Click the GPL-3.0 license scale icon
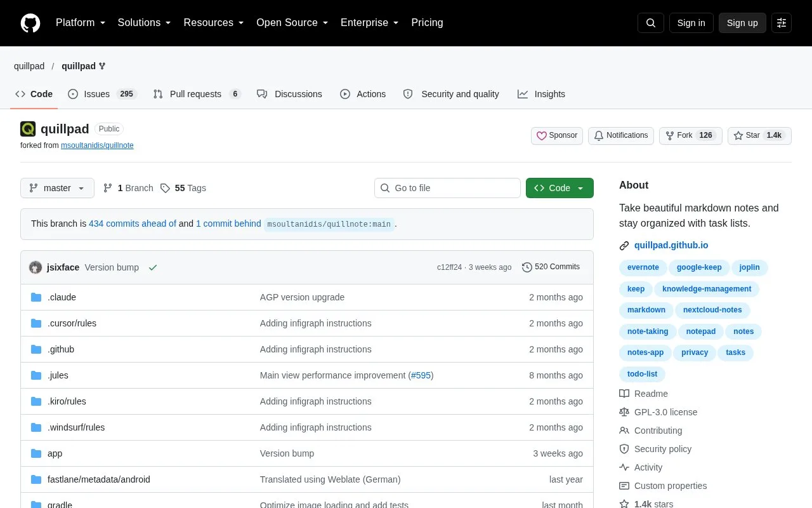 (x=624, y=412)
